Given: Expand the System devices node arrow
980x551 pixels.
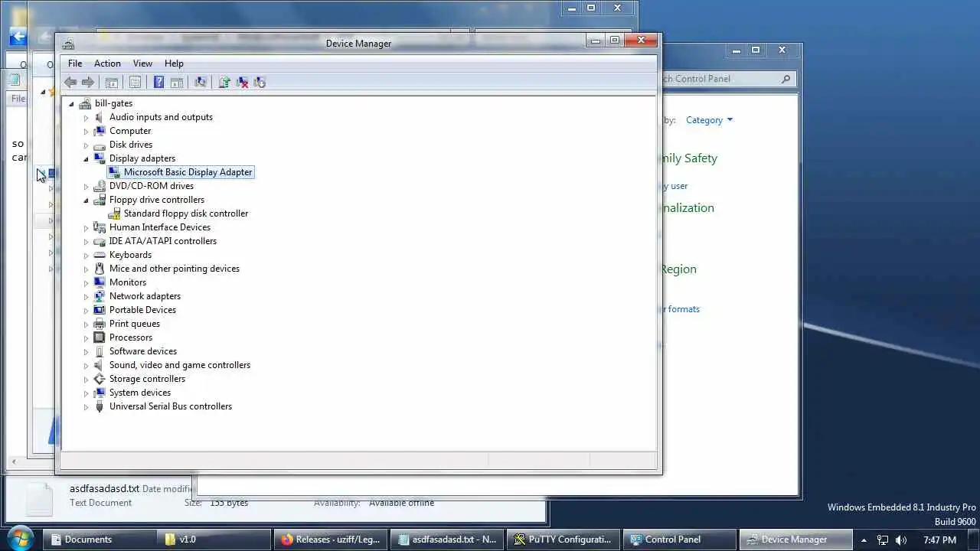Looking at the screenshot, I should coord(87,393).
